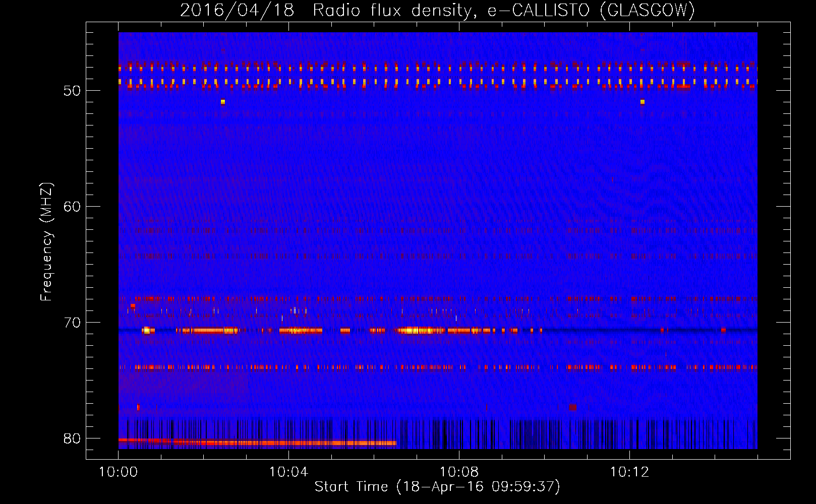Click the 10:00 time tick label
The height and width of the screenshot is (504, 816).
[x=118, y=472]
